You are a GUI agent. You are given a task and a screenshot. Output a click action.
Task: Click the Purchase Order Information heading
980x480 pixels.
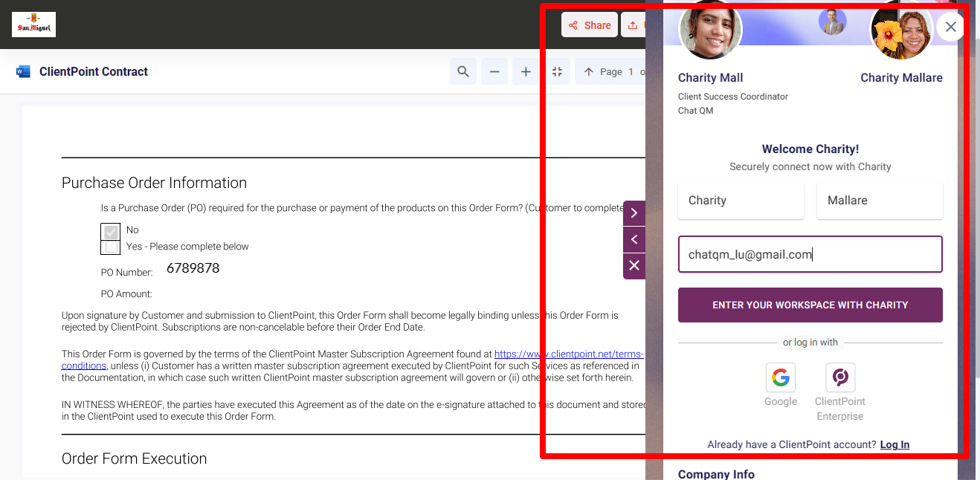click(x=154, y=183)
